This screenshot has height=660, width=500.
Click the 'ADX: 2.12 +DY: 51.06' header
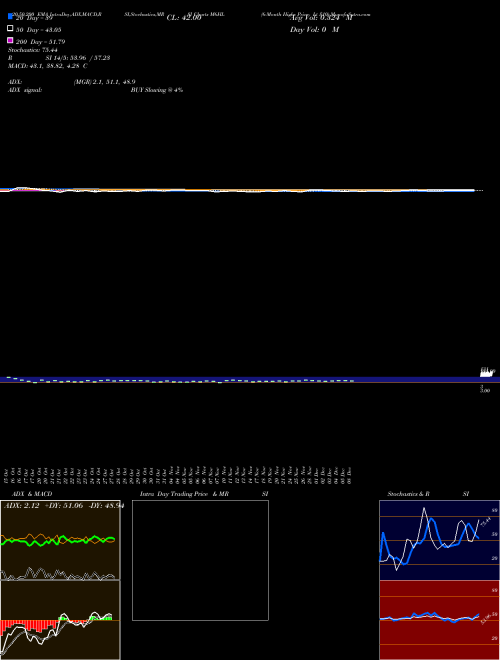pyautogui.click(x=44, y=506)
